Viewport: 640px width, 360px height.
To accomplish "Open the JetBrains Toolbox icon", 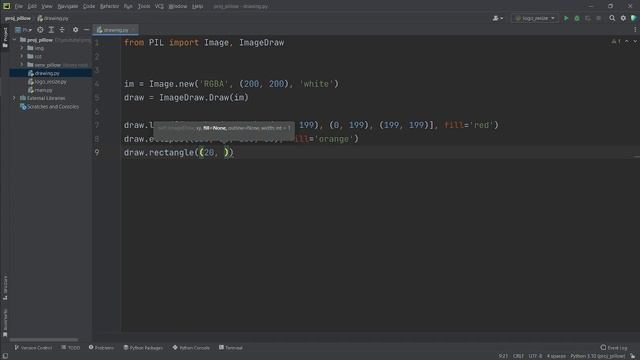I will (x=633, y=18).
